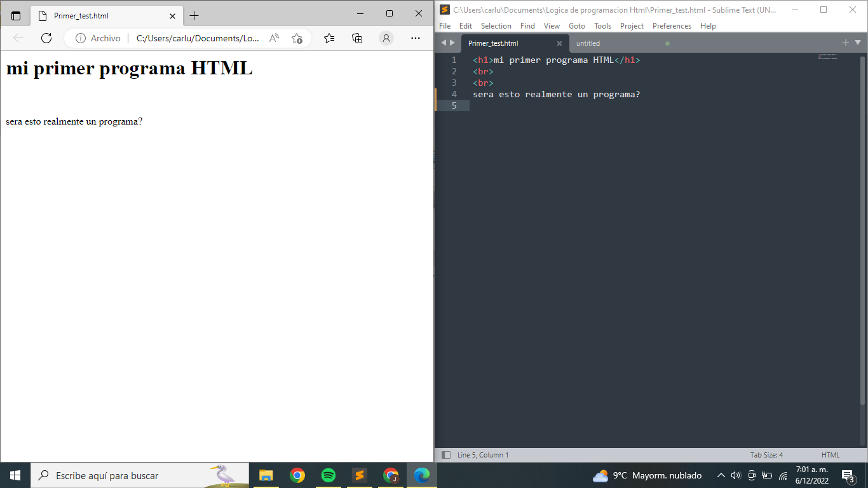868x488 pixels.
Task: Open File Explorer from the taskbar
Action: (266, 475)
